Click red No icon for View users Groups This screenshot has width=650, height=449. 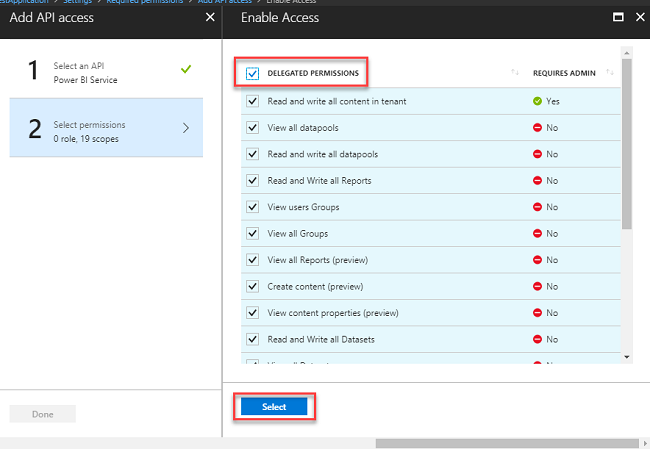pos(538,207)
